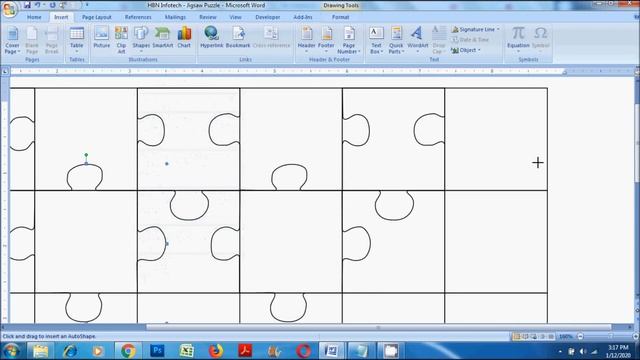
Task: Add a Signature Line
Action: click(x=476, y=29)
